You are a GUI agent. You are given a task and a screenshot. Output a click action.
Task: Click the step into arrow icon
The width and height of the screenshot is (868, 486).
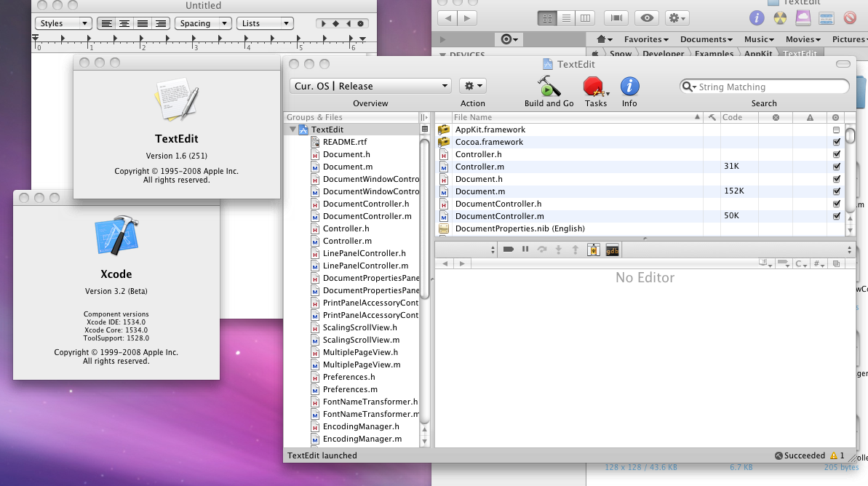pyautogui.click(x=559, y=250)
